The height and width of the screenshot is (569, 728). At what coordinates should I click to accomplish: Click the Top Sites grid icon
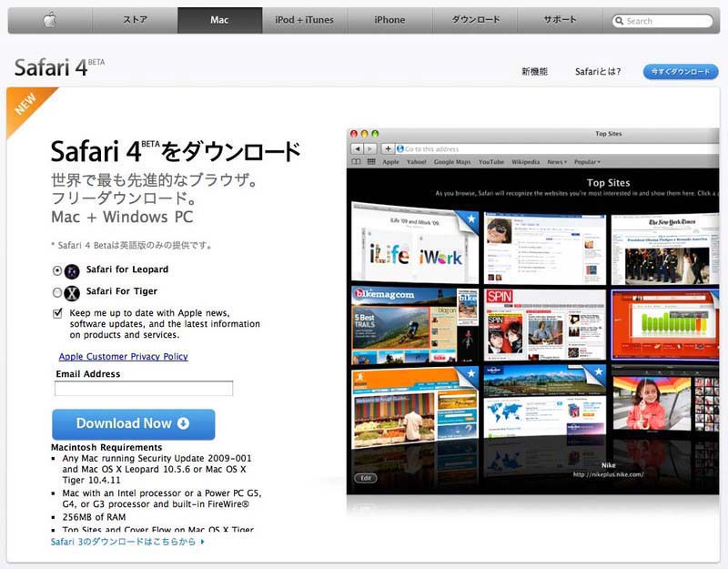point(371,162)
